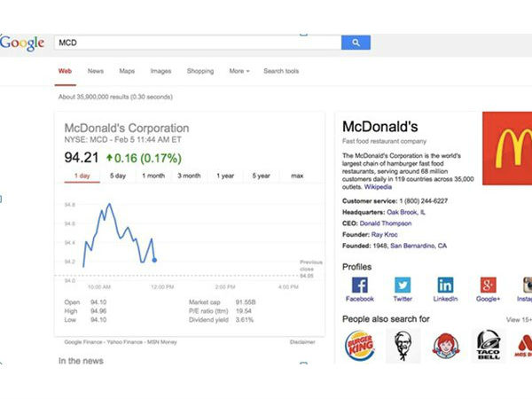532x399 pixels.
Task: Show the 1 year stock chart
Action: click(225, 176)
